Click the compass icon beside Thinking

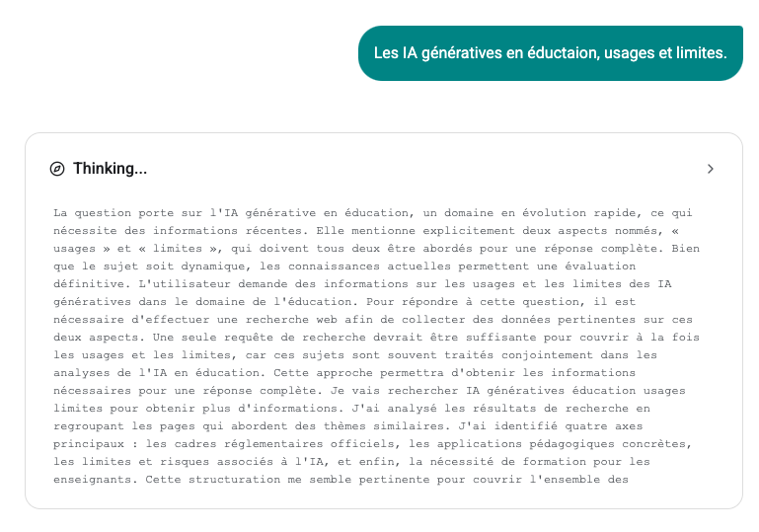57,169
